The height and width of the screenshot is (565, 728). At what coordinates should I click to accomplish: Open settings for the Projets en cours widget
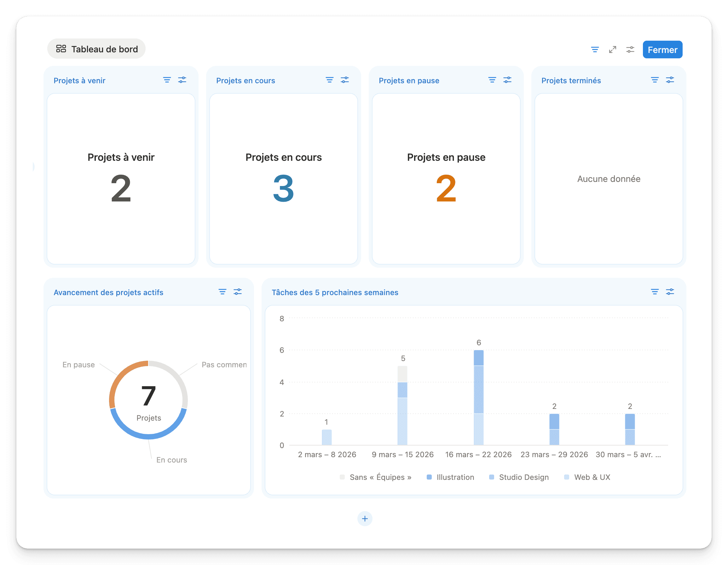point(345,80)
